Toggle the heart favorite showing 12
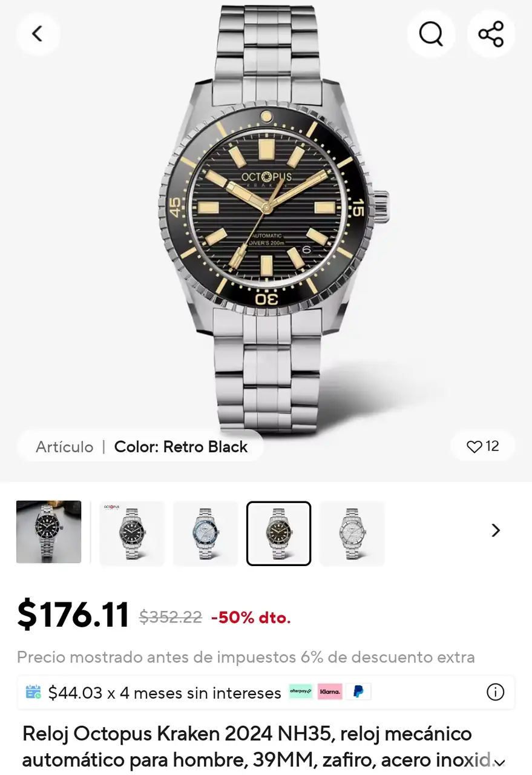The height and width of the screenshot is (775, 532). coord(483,447)
